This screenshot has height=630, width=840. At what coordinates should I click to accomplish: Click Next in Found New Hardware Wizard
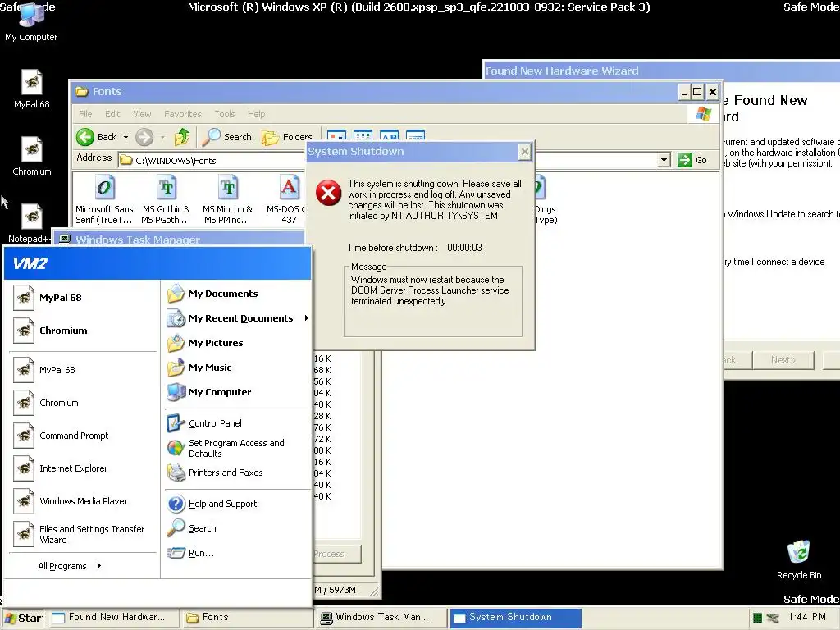[783, 360]
